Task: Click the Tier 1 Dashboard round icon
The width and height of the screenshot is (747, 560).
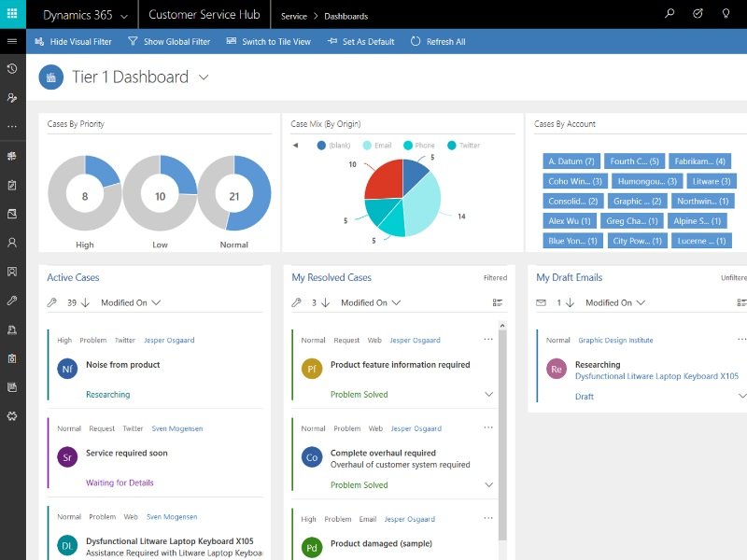Action: tap(51, 77)
